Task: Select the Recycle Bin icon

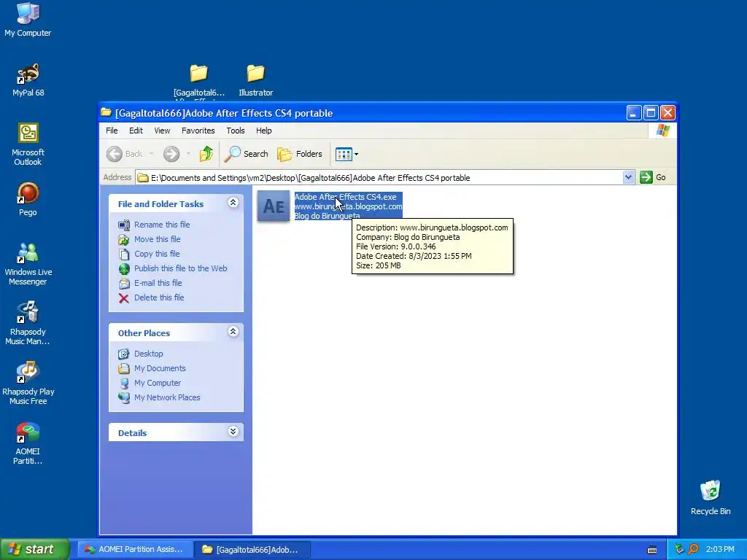Action: (711, 497)
